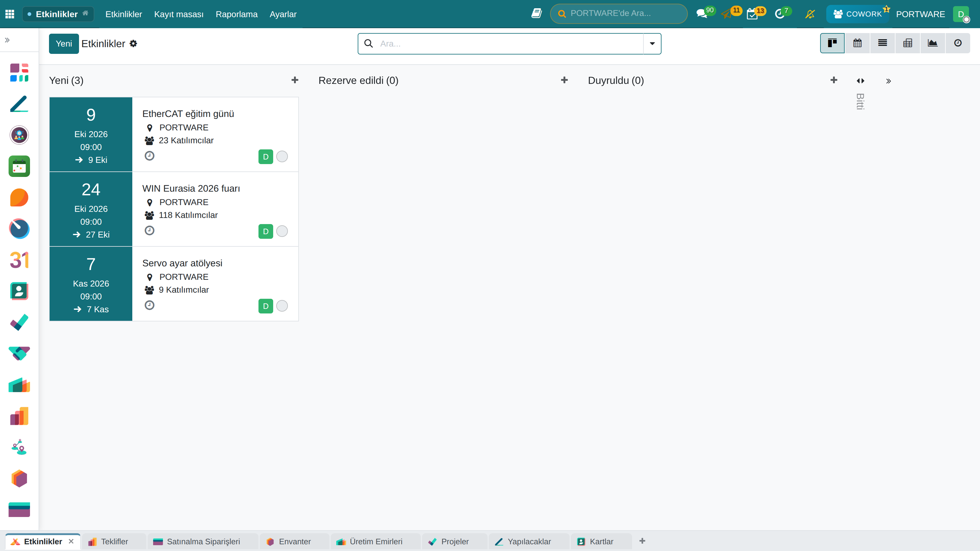Unfold the Bitti column
980x551 pixels.
(860, 81)
